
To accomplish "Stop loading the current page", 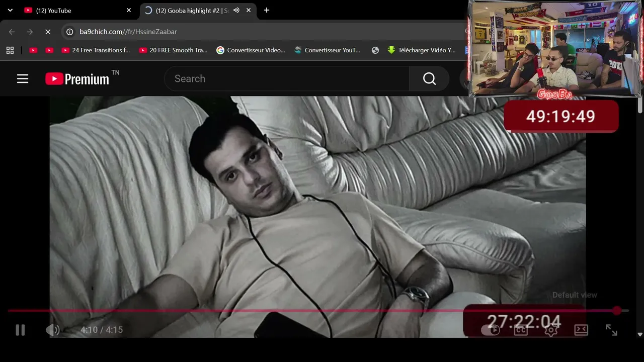I will (48, 32).
